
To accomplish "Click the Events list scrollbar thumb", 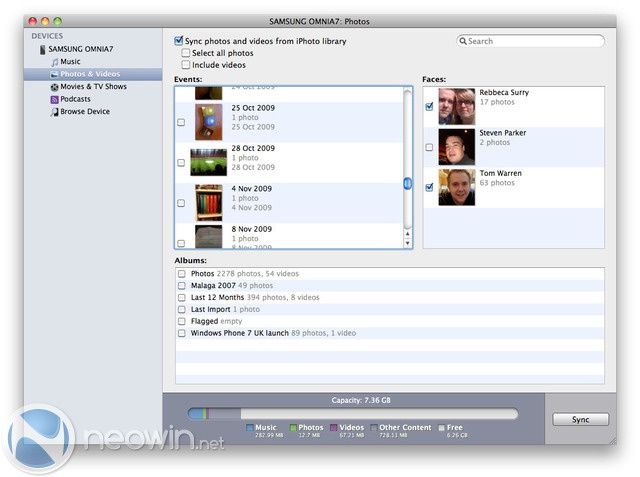I will pos(407,184).
